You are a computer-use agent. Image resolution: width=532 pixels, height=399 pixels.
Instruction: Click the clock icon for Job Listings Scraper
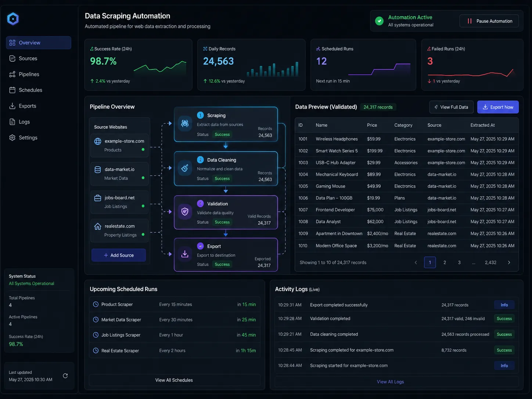[x=96, y=335]
